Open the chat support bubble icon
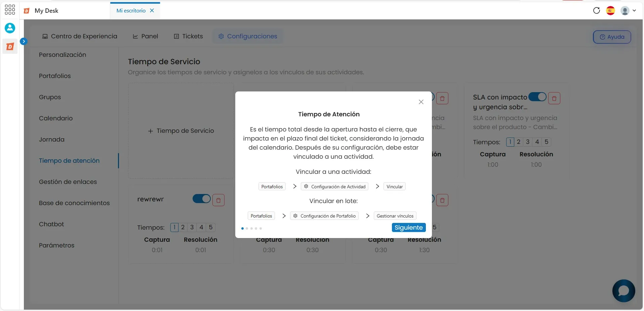The image size is (644, 311). (623, 291)
